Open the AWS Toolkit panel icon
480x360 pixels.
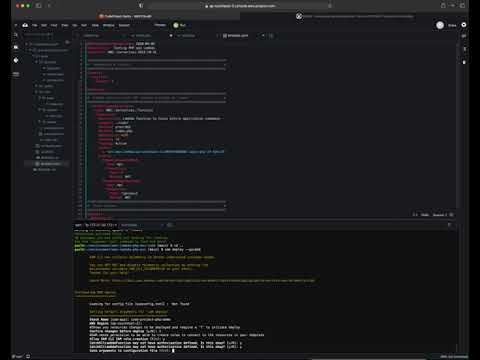(16, 74)
